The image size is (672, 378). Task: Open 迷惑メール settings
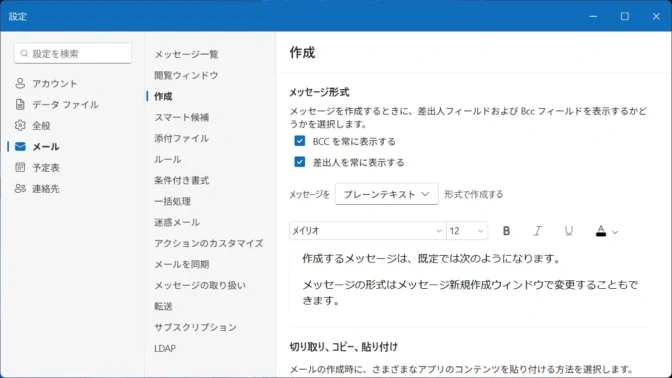click(177, 222)
